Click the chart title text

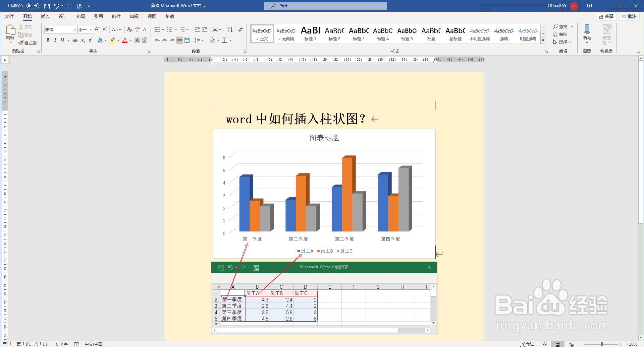[x=324, y=138]
